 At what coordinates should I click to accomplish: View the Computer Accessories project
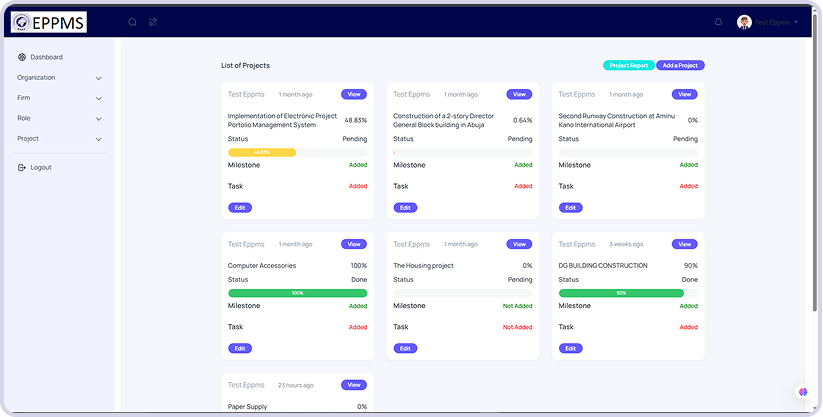[x=354, y=244]
